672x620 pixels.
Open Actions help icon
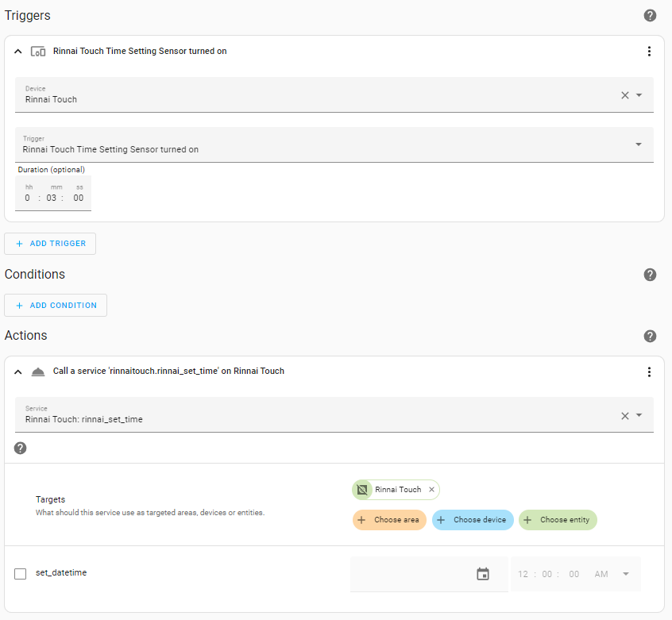650,336
